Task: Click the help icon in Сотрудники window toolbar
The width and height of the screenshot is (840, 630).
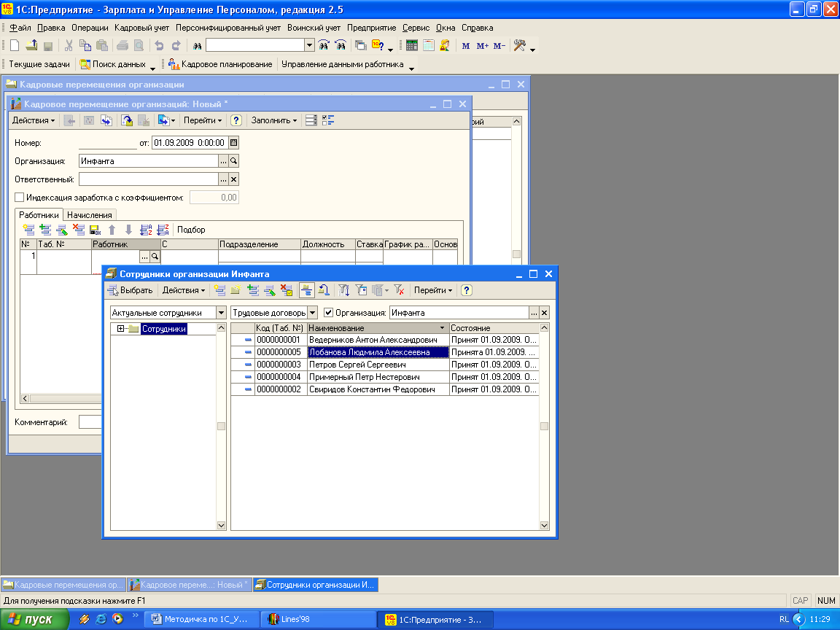Action: 467,290
